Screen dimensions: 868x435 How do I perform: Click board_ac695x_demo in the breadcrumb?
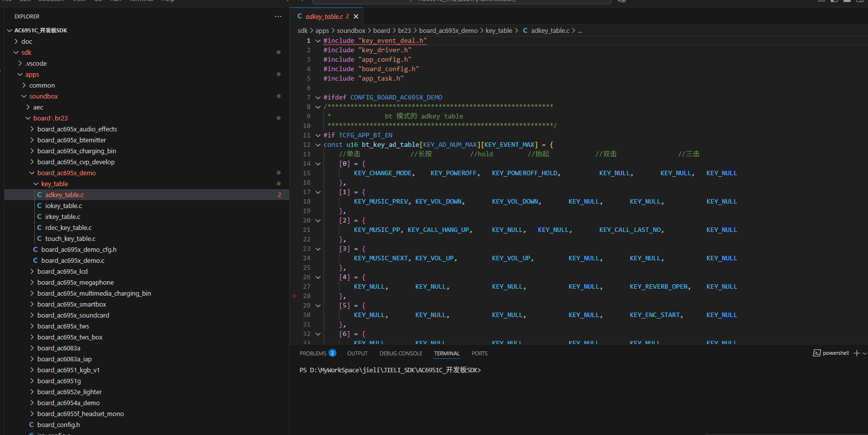tap(448, 30)
